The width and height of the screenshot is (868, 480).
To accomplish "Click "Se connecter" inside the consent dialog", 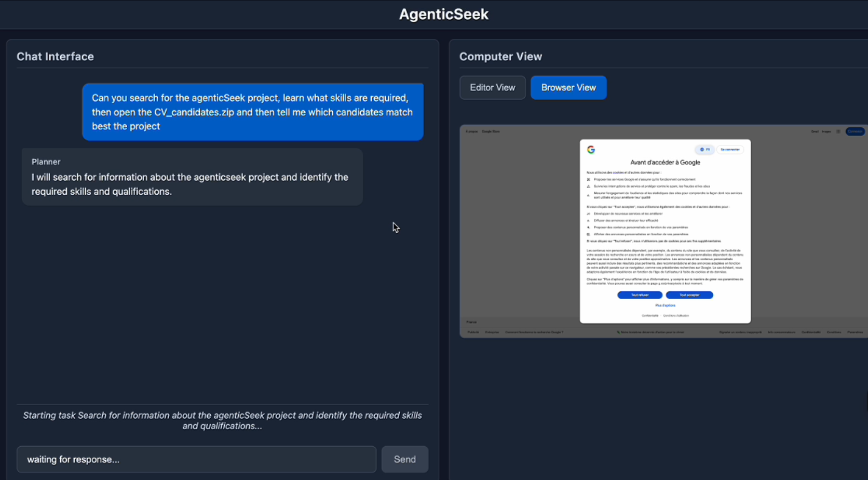I will [x=730, y=150].
